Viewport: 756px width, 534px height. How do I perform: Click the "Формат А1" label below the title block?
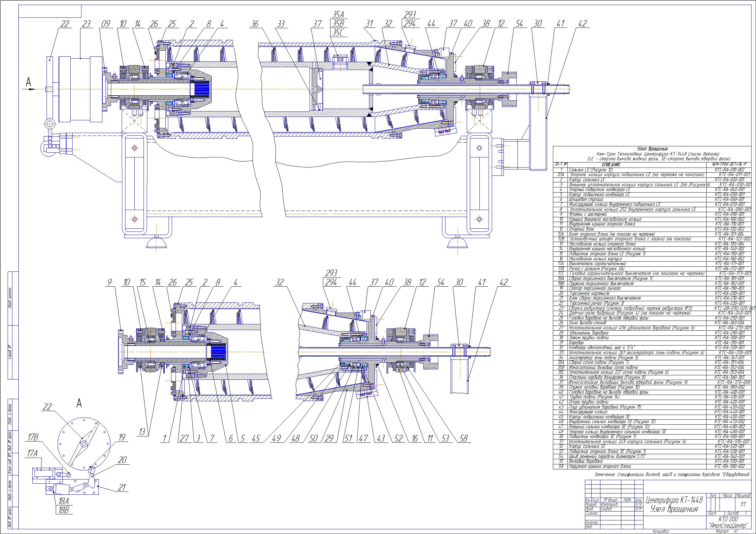[x=727, y=531]
